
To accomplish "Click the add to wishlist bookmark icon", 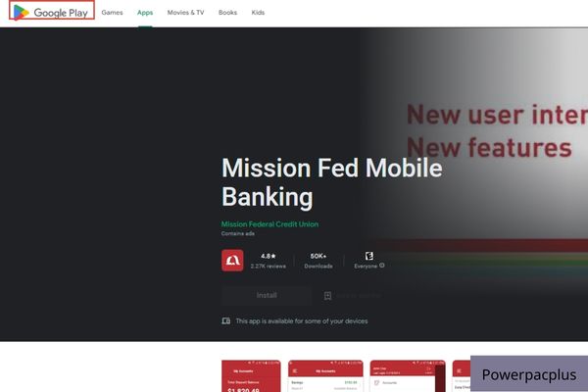I will 327,296.
